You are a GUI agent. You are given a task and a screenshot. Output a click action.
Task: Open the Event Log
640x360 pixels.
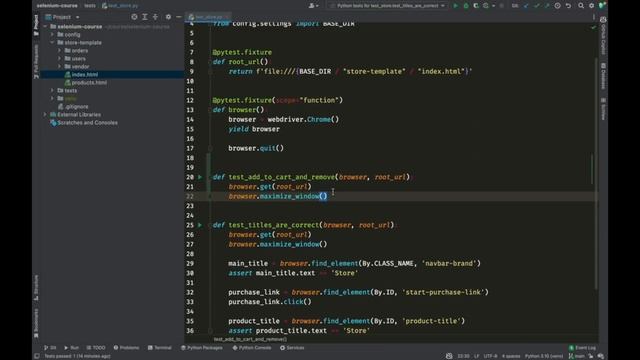pos(582,348)
